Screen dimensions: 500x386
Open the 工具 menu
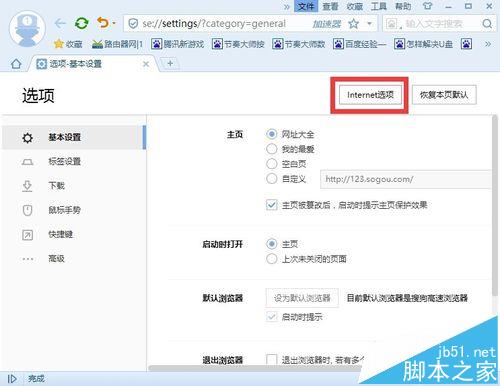pos(379,6)
